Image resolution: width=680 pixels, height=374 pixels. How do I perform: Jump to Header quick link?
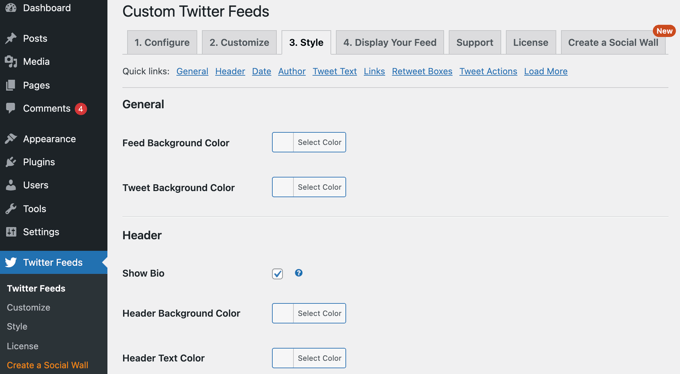(x=230, y=71)
